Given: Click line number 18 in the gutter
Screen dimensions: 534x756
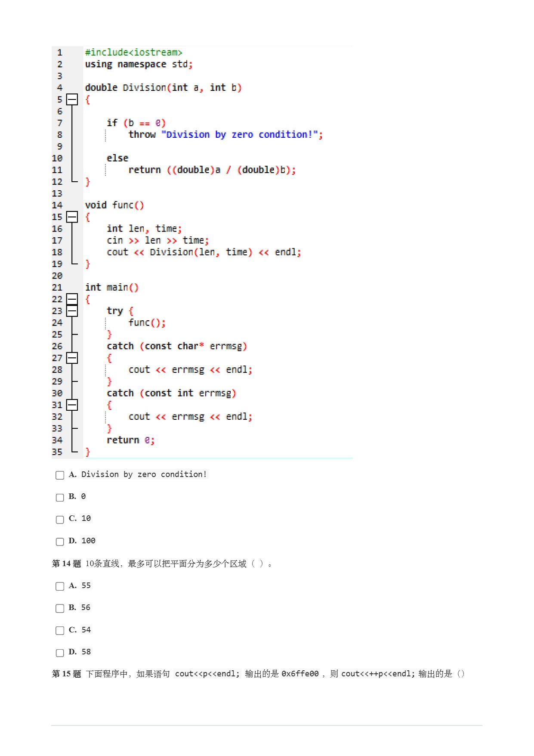Looking at the screenshot, I should coord(57,252).
